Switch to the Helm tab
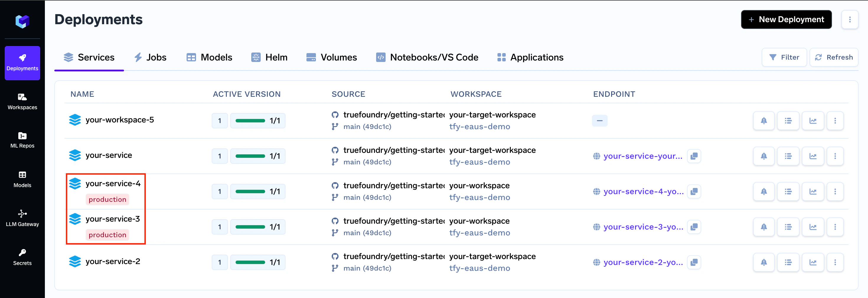This screenshot has height=298, width=868. tap(269, 58)
